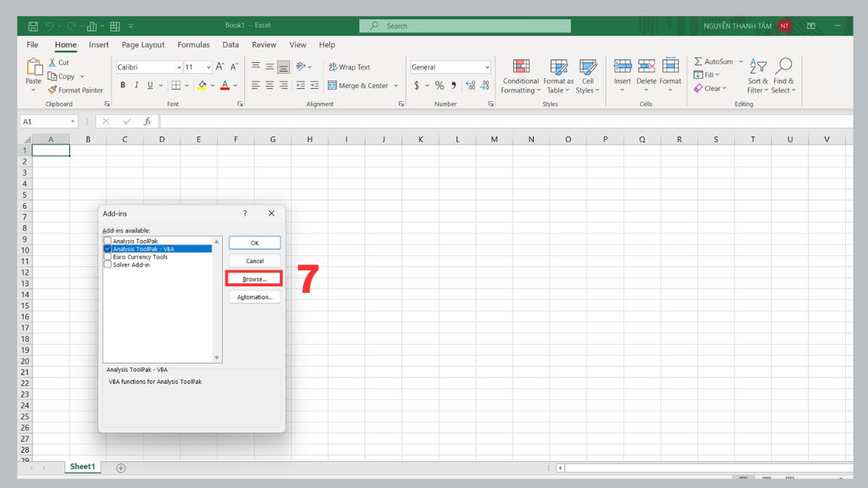Viewport: 868px width, 488px height.
Task: Click the red Font Color swatch
Action: pyautogui.click(x=225, y=85)
